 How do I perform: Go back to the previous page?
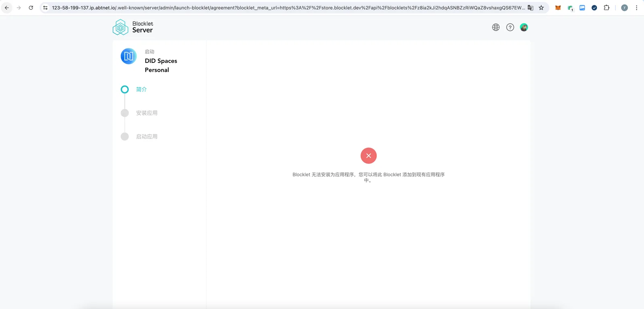7,8
